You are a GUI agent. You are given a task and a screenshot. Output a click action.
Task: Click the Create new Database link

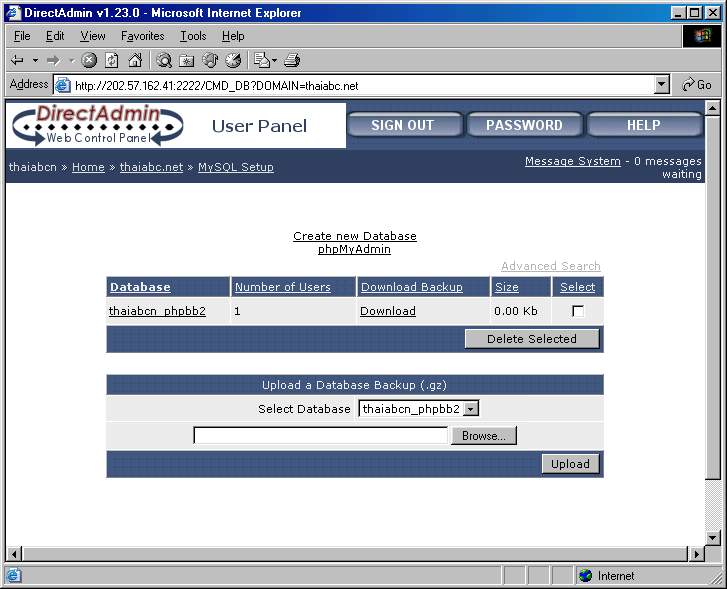[x=354, y=236]
